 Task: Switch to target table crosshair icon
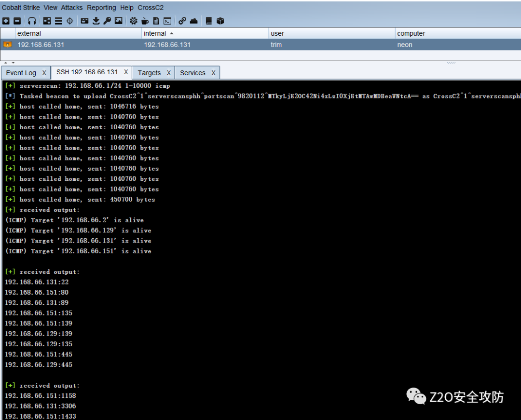point(70,21)
